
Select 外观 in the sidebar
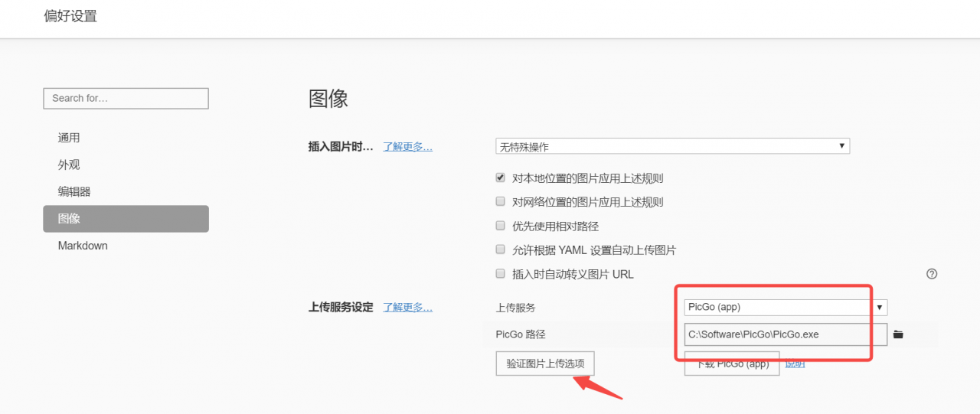pyautogui.click(x=126, y=165)
